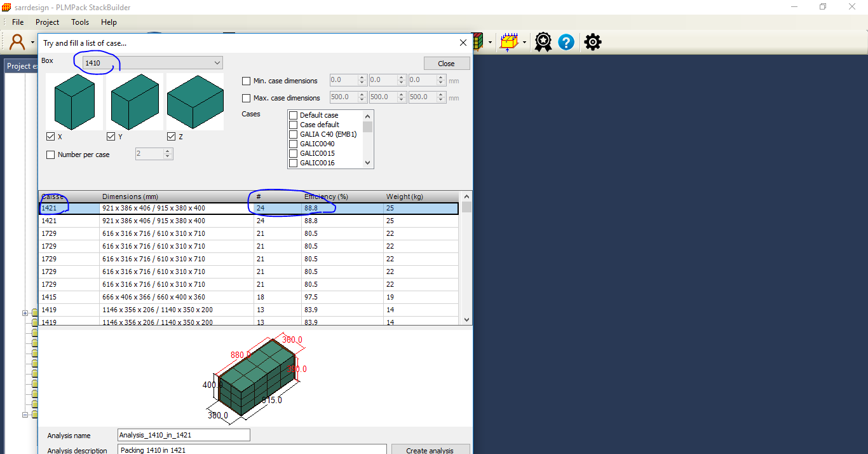Open the File menu
868x454 pixels.
18,22
